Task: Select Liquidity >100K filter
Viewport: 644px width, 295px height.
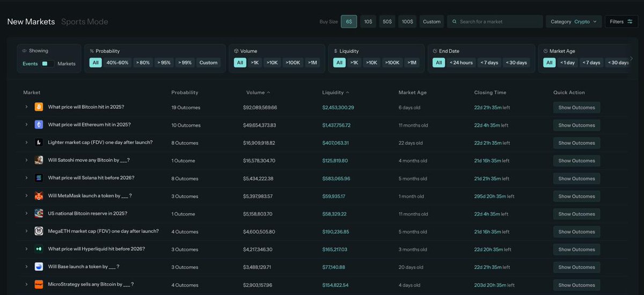Action: point(392,62)
